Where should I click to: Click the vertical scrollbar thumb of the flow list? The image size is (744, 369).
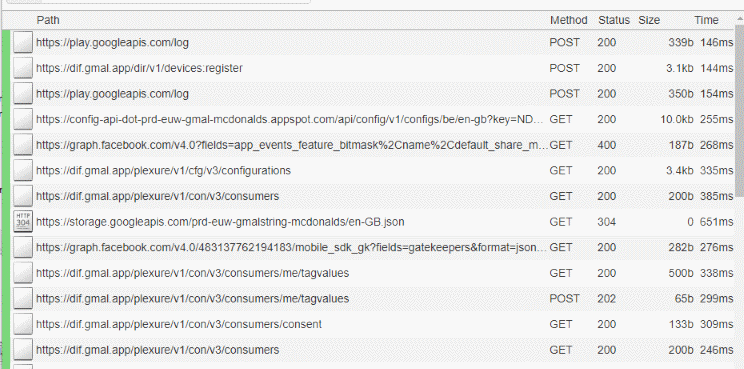point(739,111)
